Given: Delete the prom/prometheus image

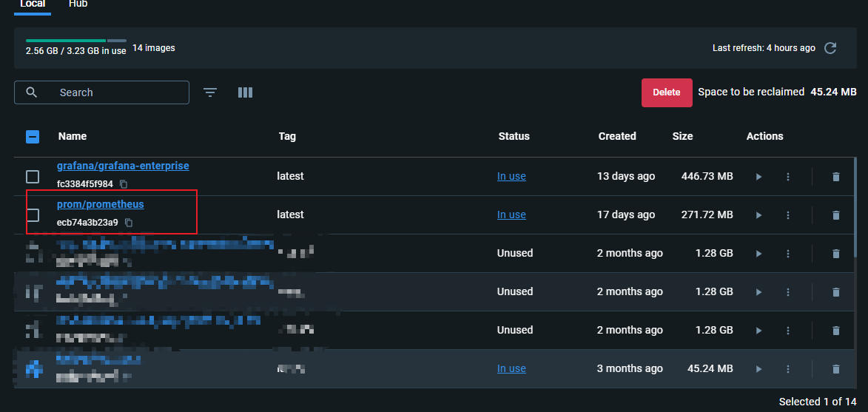Looking at the screenshot, I should click(x=836, y=215).
